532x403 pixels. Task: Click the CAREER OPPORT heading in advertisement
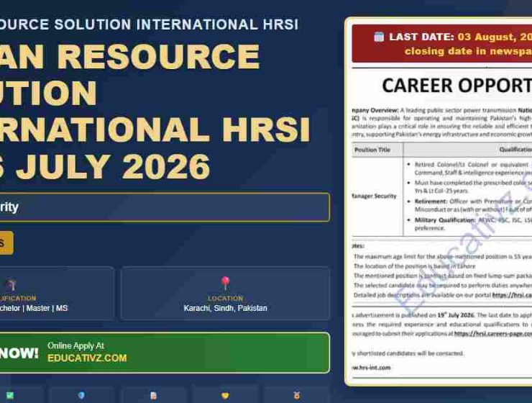[x=457, y=85]
